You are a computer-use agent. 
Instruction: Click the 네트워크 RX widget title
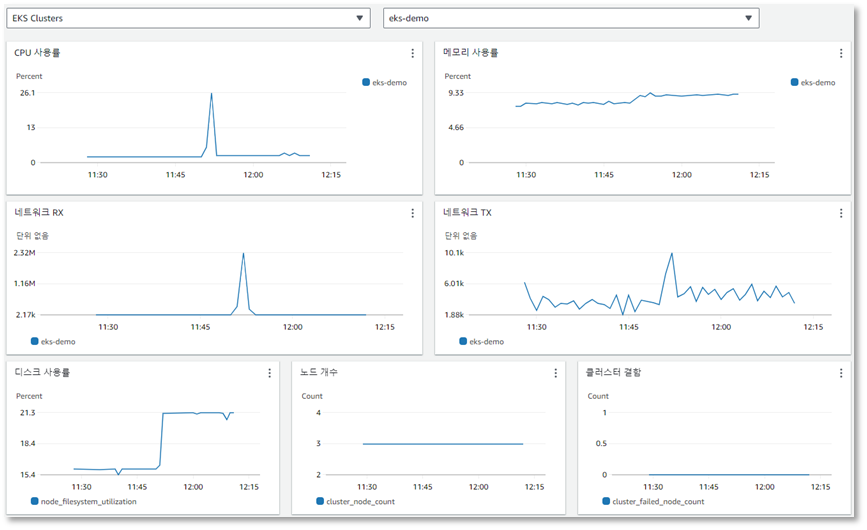tap(39, 212)
